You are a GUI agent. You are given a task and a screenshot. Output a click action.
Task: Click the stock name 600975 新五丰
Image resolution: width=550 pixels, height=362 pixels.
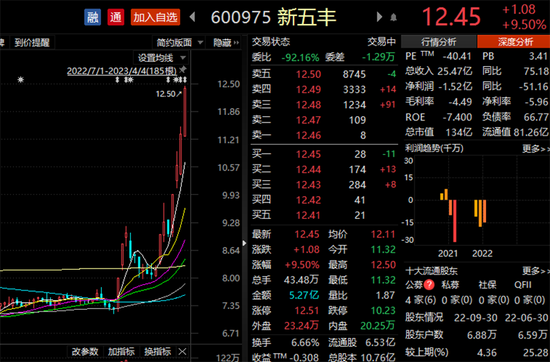pos(274,17)
